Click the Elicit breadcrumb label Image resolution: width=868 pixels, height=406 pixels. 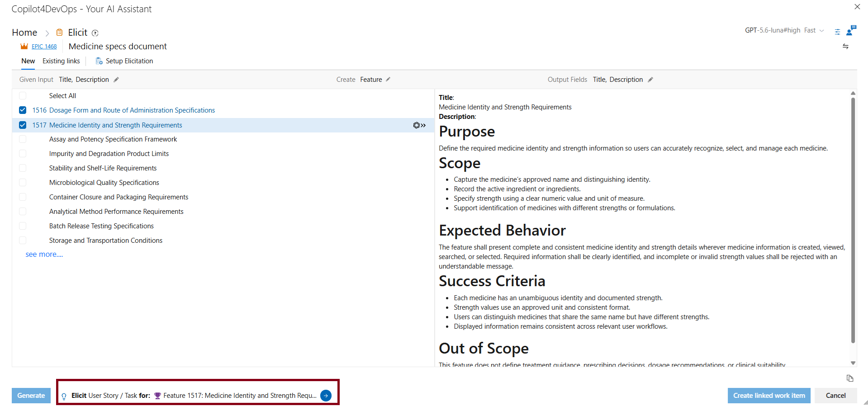tap(78, 33)
